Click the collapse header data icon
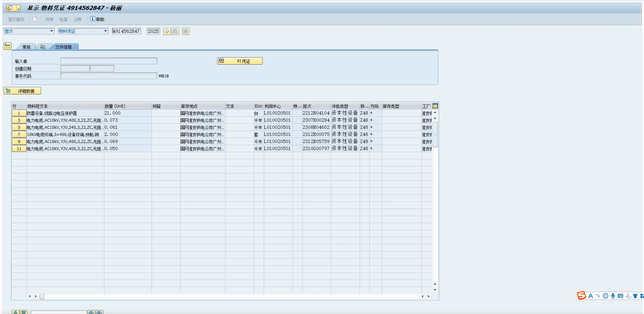This screenshot has height=314, width=644. coord(8,46)
